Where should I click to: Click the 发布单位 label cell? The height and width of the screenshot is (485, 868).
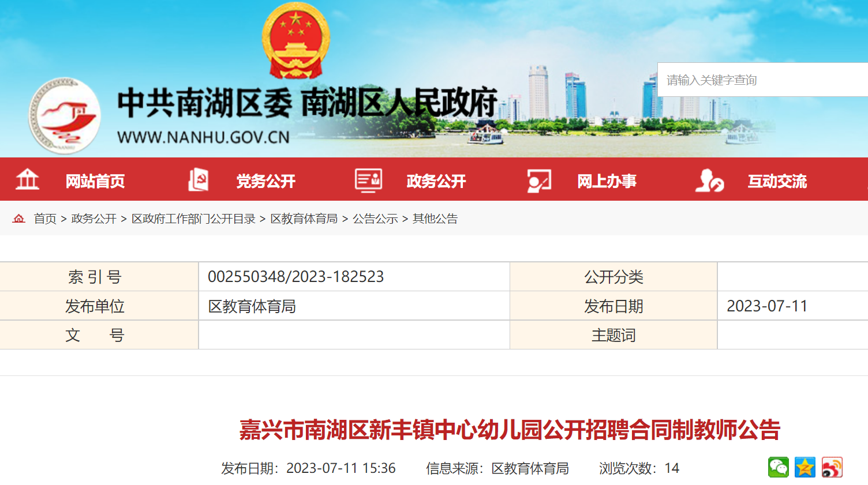(99, 306)
